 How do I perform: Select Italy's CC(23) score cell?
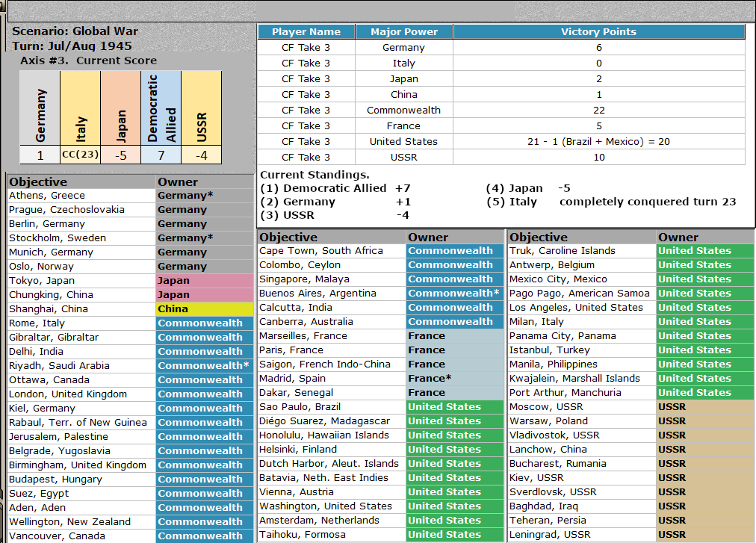click(81, 155)
